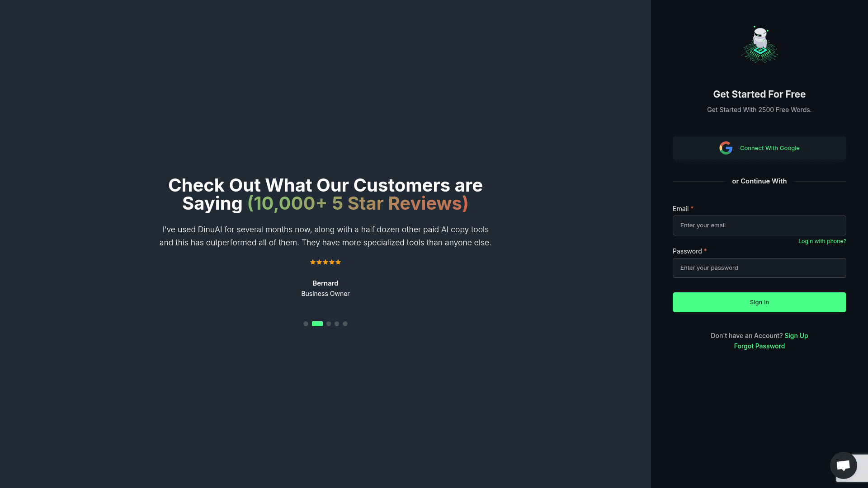The height and width of the screenshot is (488, 868).
Task: Click the reviewer name Bernard
Action: click(325, 283)
